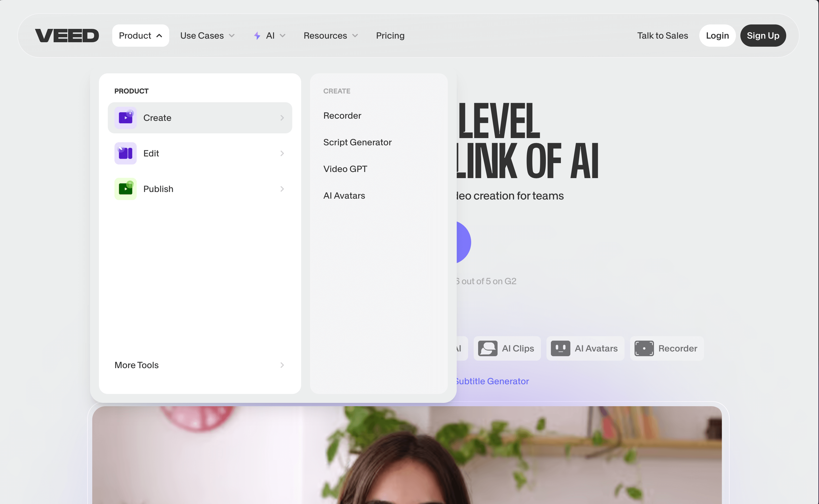This screenshot has width=819, height=504.
Task: Click the Sign Up button
Action: point(763,36)
